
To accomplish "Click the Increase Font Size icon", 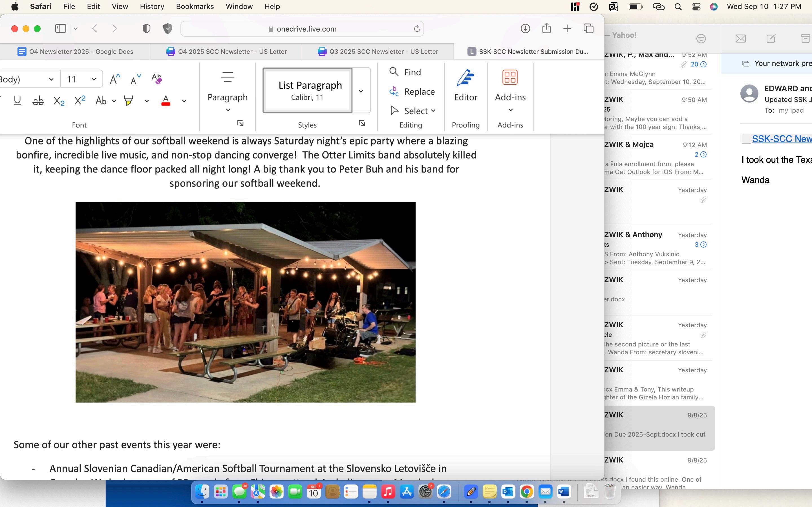I will pyautogui.click(x=115, y=79).
